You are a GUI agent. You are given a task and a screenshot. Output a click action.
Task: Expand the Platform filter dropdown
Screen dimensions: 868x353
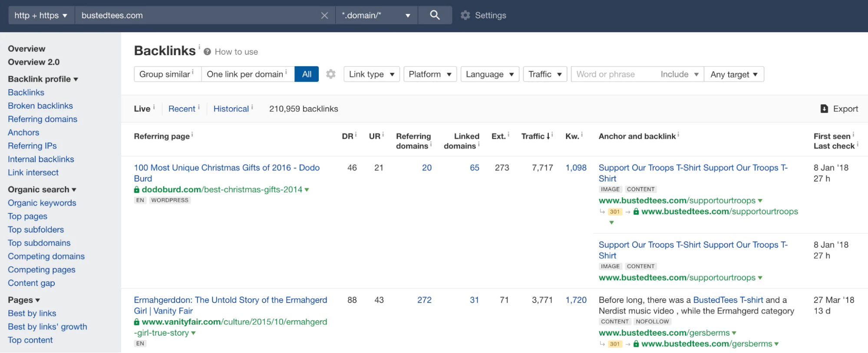[429, 74]
